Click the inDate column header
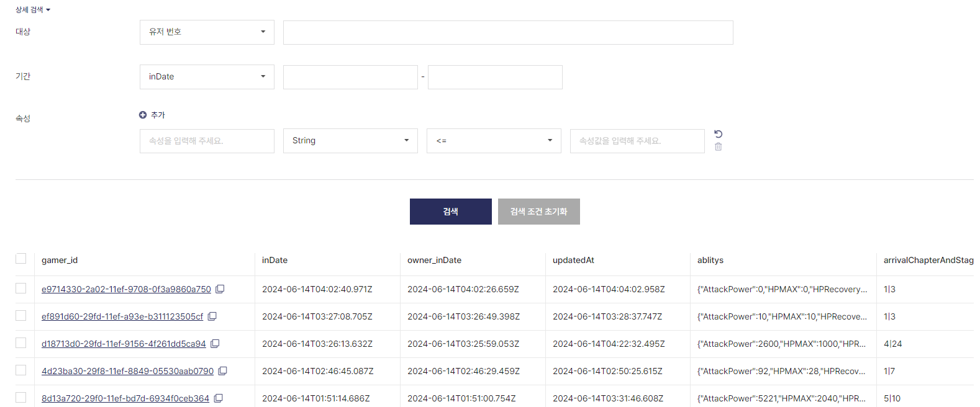Viewport: 980px width, 407px height. (x=274, y=260)
